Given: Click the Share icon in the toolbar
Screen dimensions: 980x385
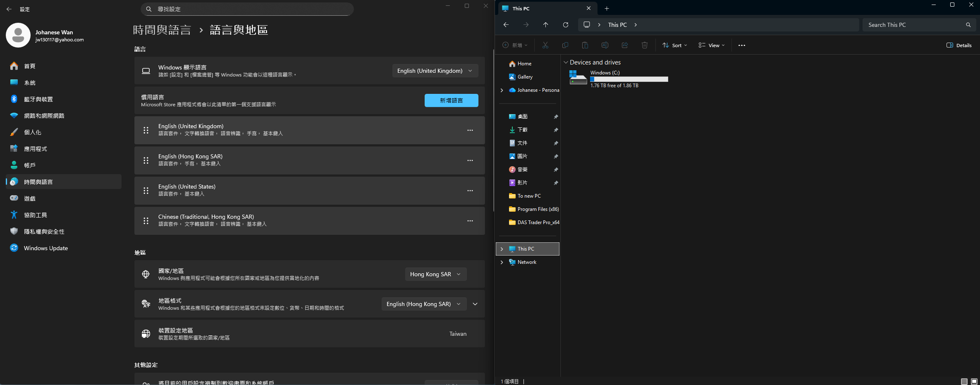Looking at the screenshot, I should [624, 45].
